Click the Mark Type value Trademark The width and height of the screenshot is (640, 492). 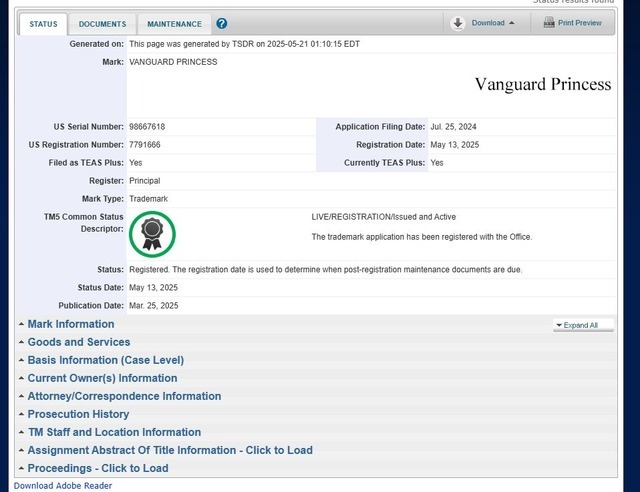[x=148, y=199]
